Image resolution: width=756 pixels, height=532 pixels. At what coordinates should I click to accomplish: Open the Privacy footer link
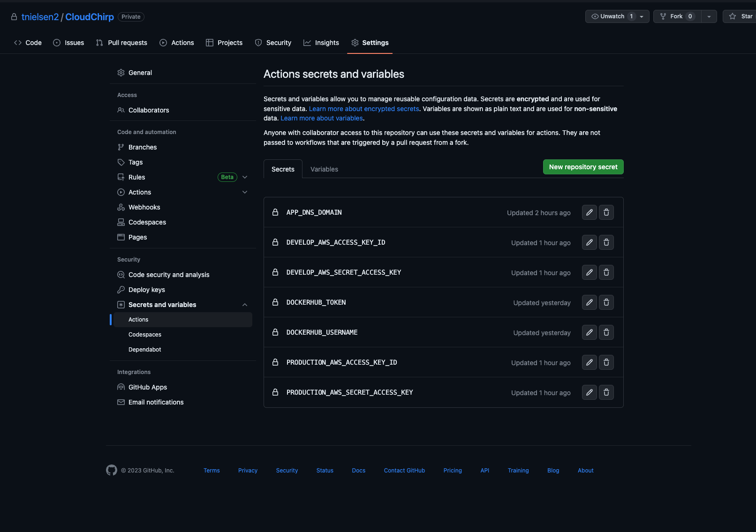[248, 471]
